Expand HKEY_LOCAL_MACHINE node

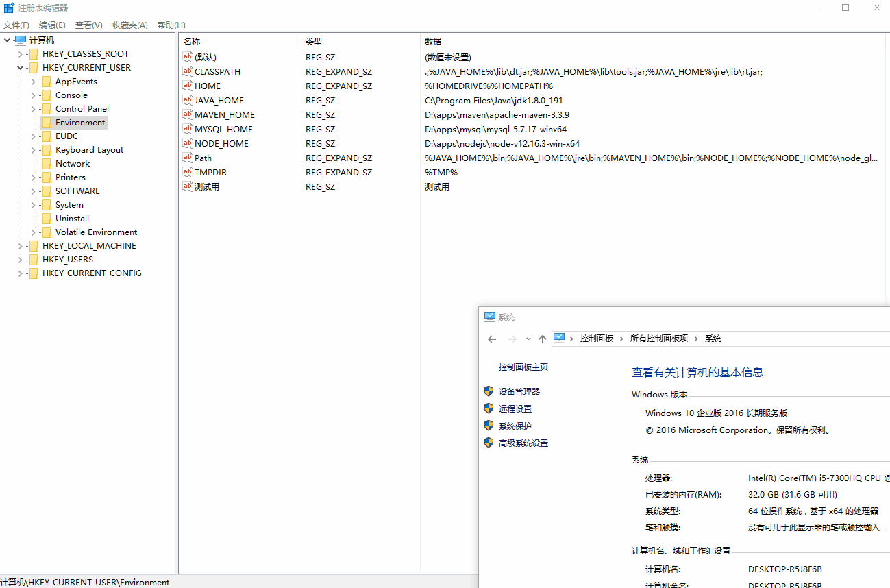21,246
